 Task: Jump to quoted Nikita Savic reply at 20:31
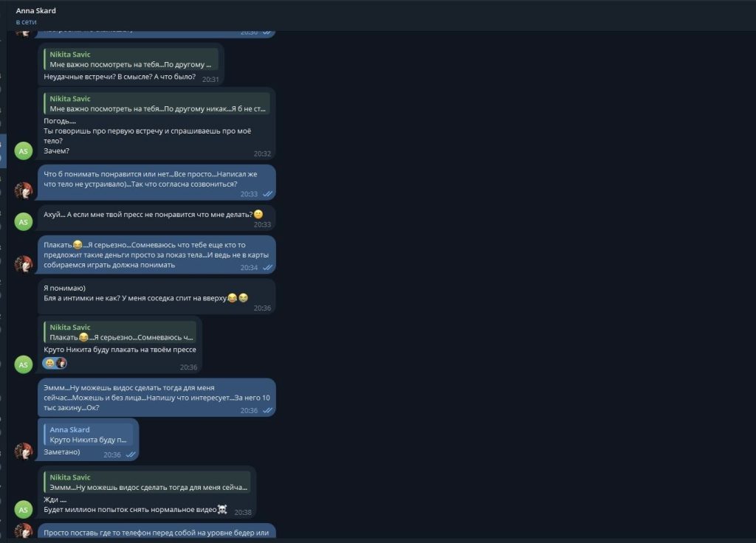point(131,59)
